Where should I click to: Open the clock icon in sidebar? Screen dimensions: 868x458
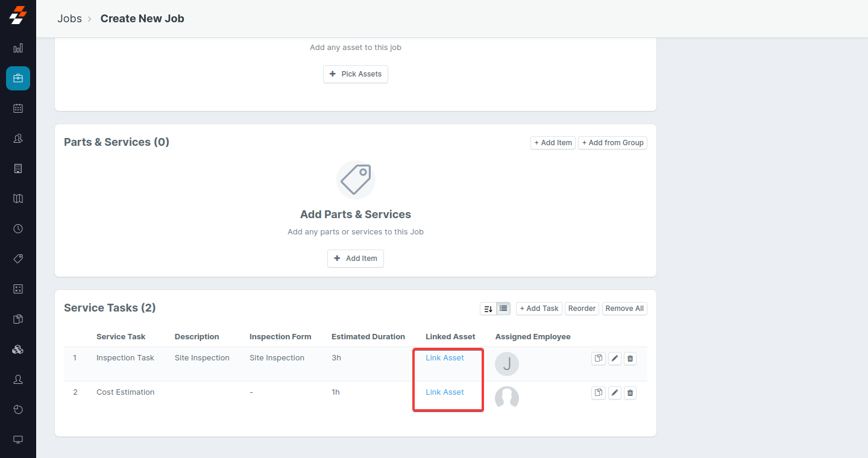pyautogui.click(x=18, y=229)
